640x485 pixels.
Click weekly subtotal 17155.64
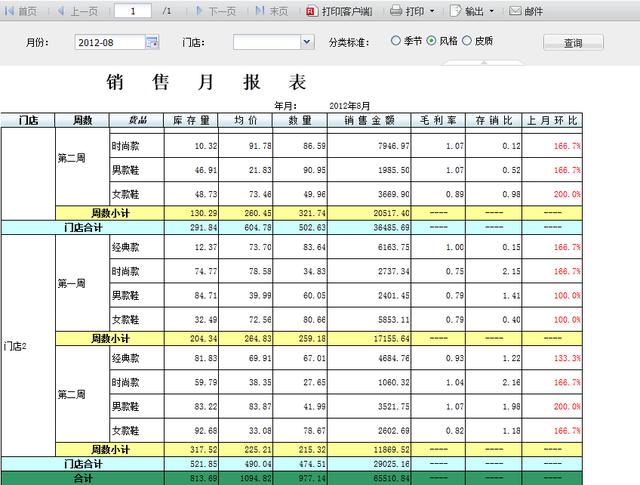coord(391,338)
